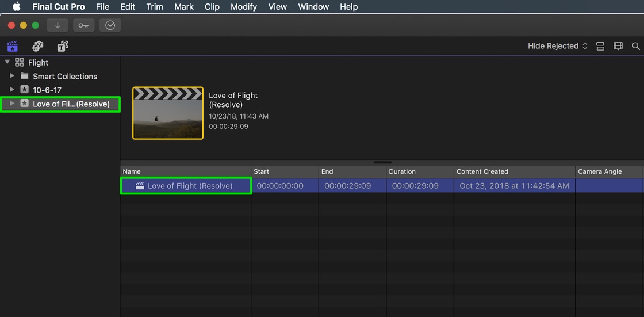The height and width of the screenshot is (317, 644).
Task: Open the Edit menu
Action: pos(128,6)
